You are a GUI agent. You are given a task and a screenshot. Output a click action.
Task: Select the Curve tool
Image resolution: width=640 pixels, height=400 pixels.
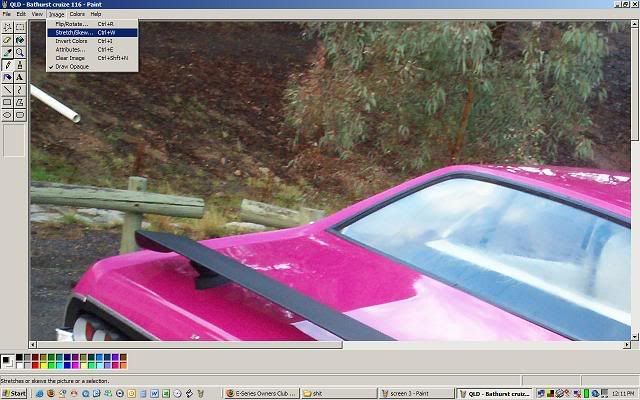pyautogui.click(x=20, y=90)
